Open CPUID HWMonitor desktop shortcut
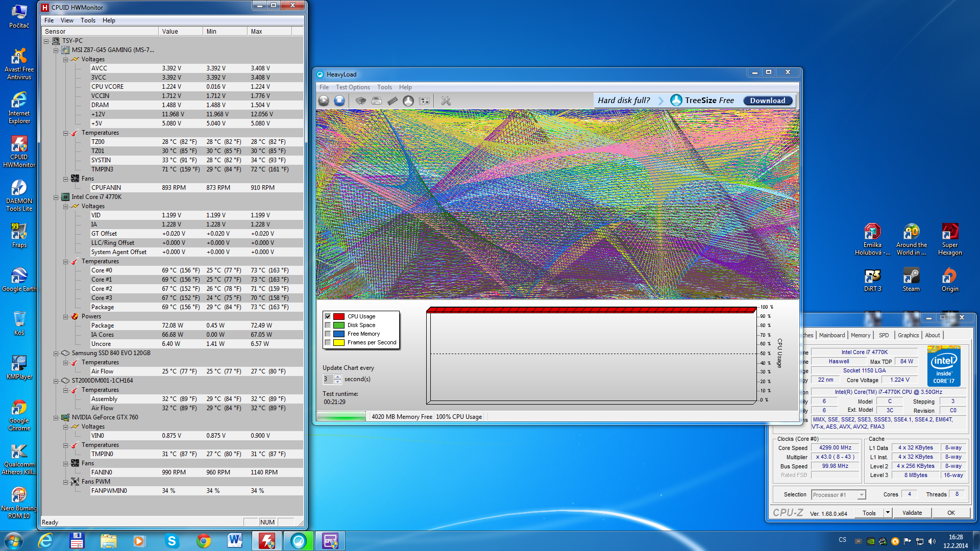 click(19, 152)
